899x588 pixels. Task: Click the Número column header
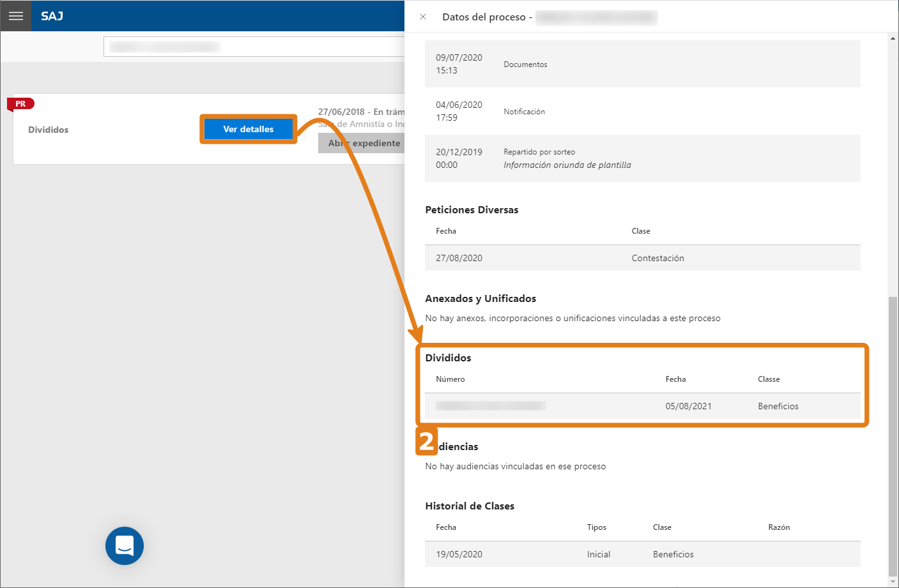pyautogui.click(x=450, y=379)
